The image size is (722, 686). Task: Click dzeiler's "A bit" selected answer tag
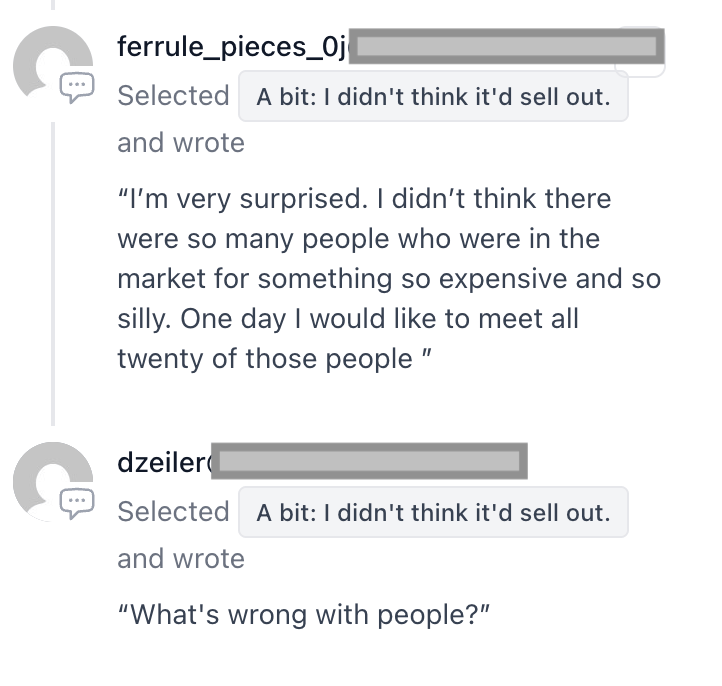[433, 513]
